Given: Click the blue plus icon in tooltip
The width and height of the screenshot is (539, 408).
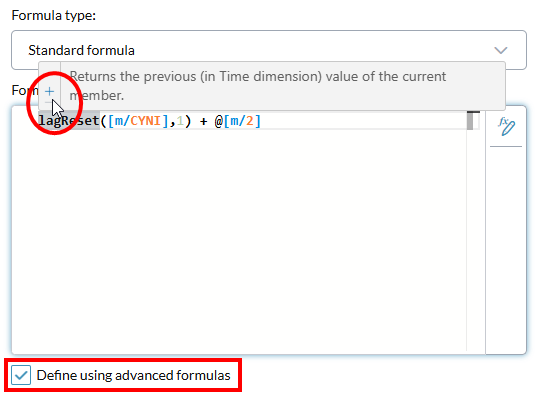Looking at the screenshot, I should click(49, 91).
